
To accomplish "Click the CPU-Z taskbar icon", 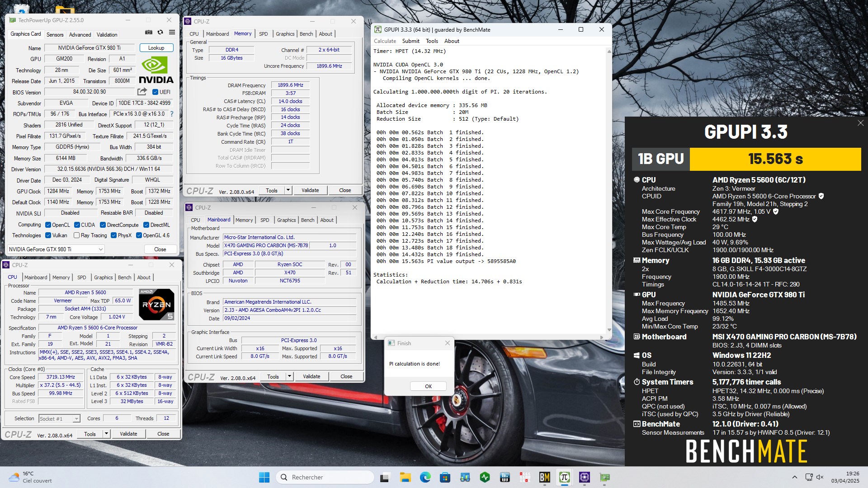I will tap(584, 477).
